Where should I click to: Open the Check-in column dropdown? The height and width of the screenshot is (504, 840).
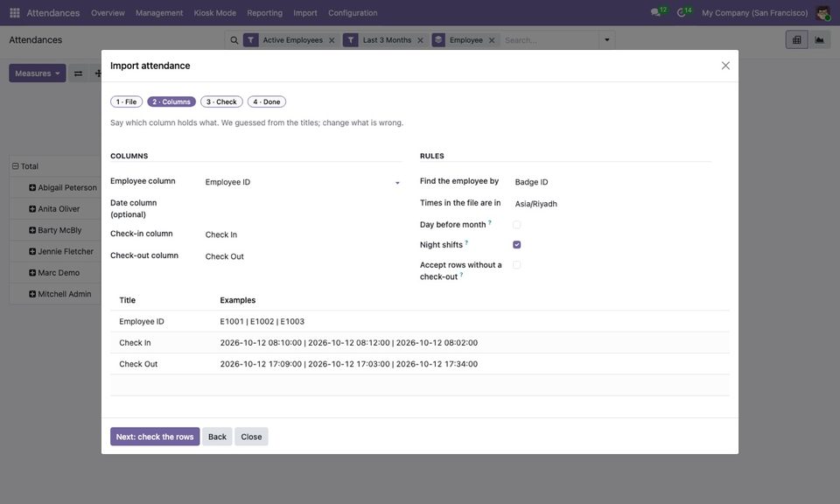pyautogui.click(x=303, y=234)
